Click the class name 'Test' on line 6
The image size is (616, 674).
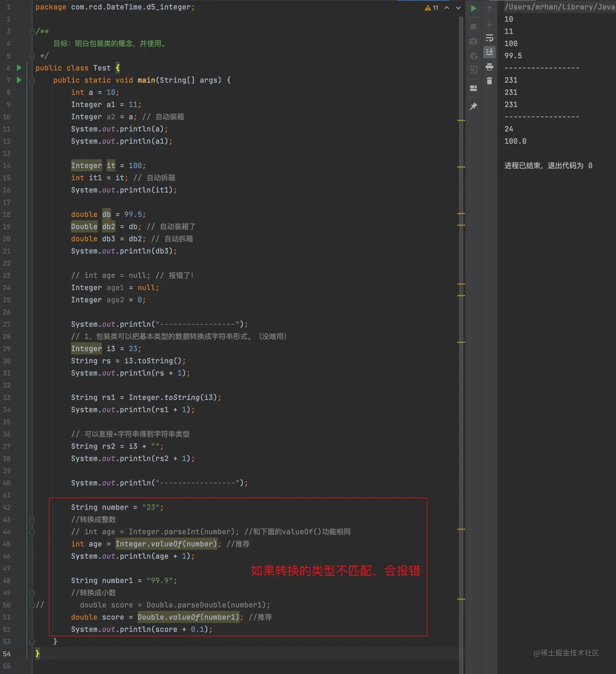102,68
